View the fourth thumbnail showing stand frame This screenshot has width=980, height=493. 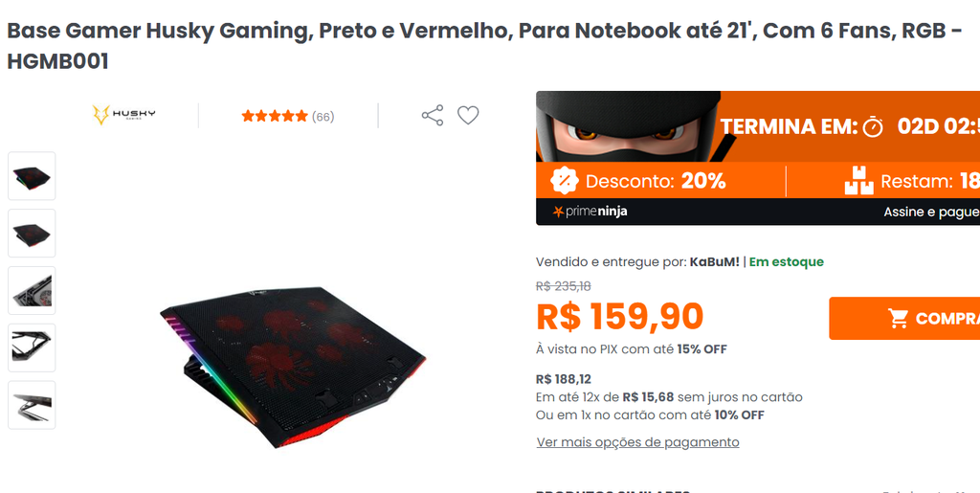coord(32,347)
